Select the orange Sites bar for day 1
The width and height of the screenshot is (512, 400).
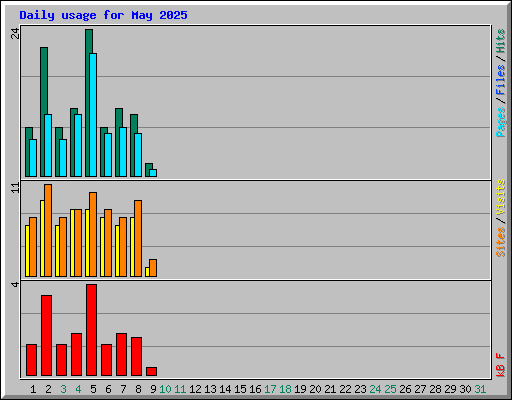tap(33, 247)
